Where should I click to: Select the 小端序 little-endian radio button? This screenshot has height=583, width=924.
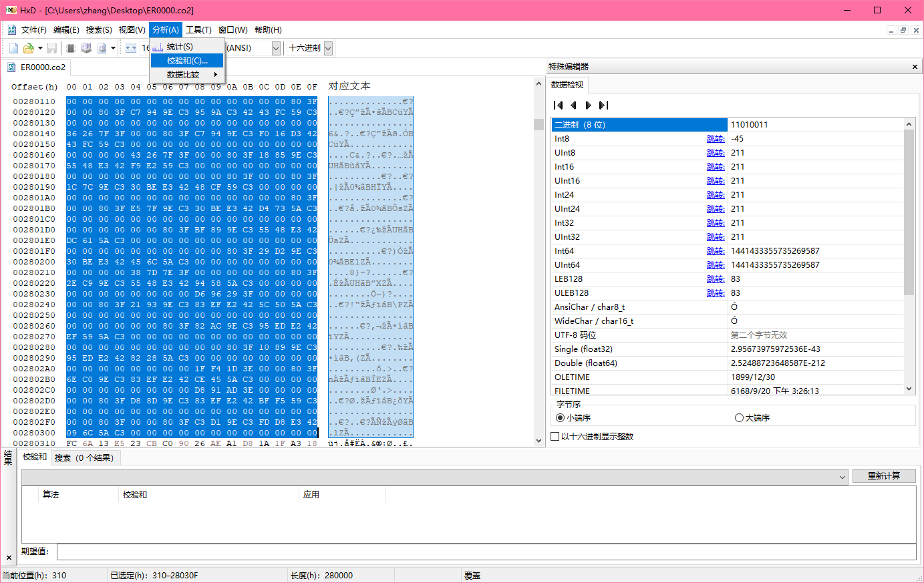pos(561,418)
